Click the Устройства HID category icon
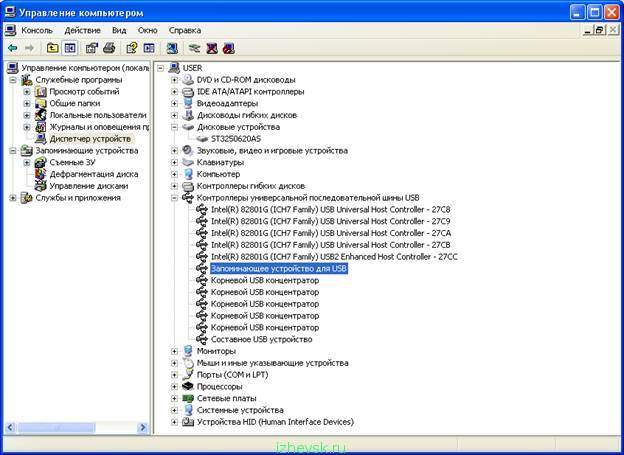 tap(188, 422)
